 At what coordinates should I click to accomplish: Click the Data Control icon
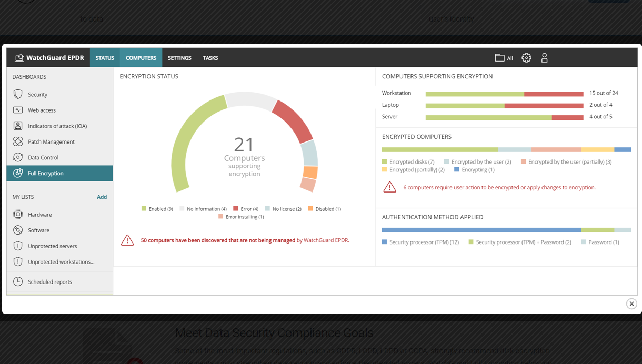coord(18,157)
